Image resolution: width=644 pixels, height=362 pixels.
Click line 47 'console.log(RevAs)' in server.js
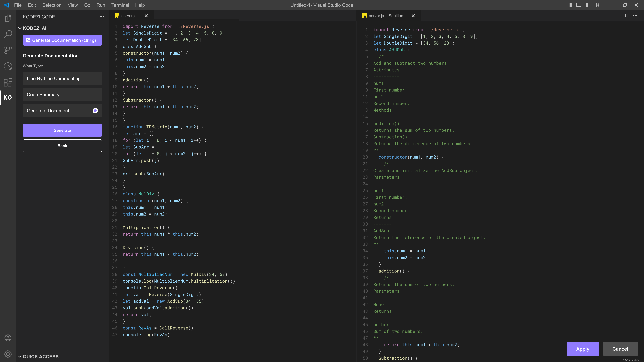[146, 335]
